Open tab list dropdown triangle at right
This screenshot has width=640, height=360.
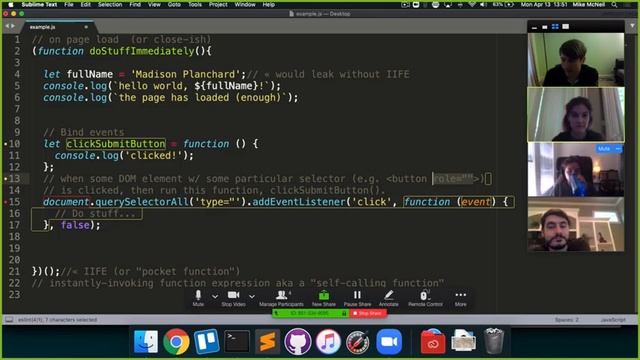[632, 26]
